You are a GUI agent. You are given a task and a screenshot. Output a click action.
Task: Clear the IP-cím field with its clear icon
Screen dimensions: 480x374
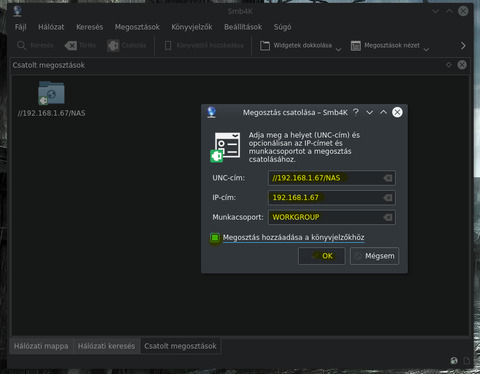click(388, 198)
